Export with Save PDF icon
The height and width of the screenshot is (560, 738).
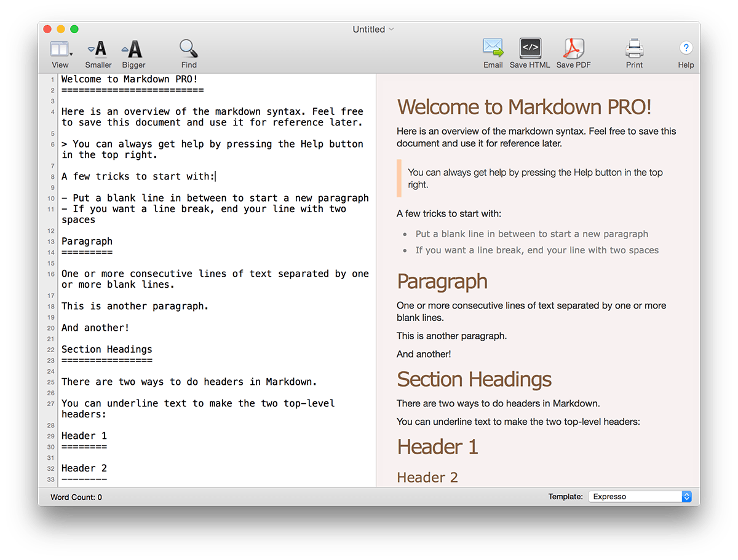pos(574,48)
